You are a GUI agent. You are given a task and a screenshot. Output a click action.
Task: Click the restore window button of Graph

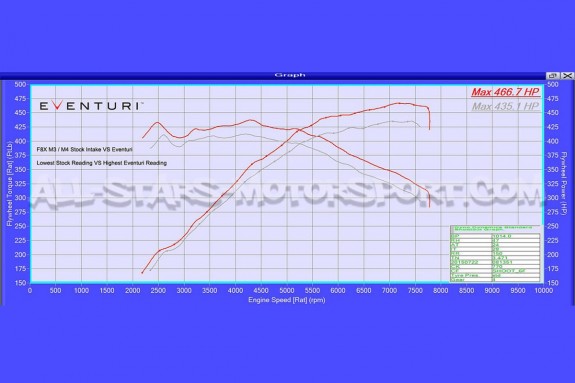click(x=553, y=76)
